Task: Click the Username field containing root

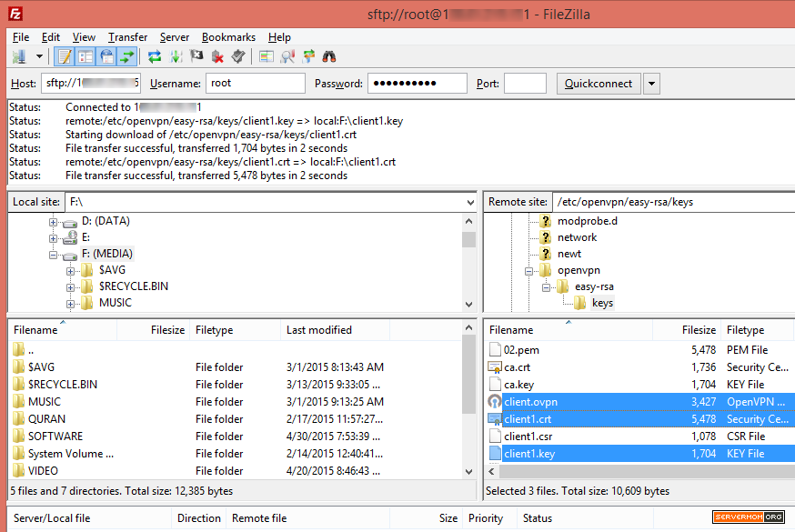Action: click(x=256, y=83)
